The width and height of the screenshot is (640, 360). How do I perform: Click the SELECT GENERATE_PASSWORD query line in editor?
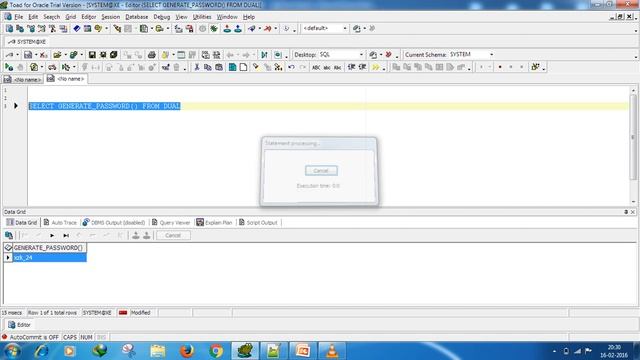point(104,106)
